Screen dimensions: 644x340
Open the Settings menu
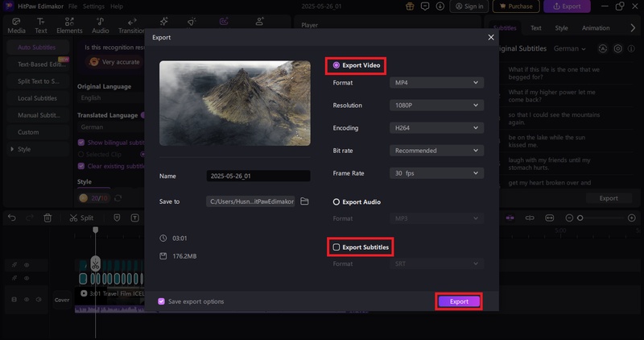click(93, 6)
